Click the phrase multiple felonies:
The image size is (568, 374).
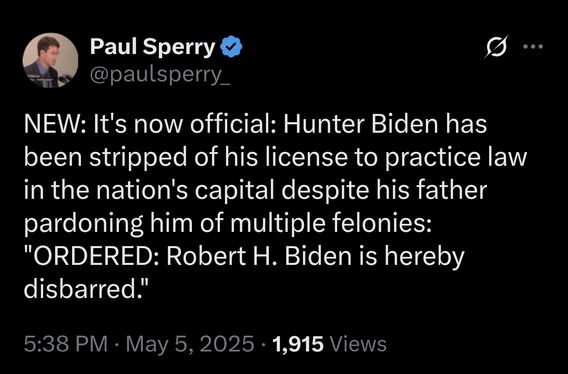coord(331,224)
